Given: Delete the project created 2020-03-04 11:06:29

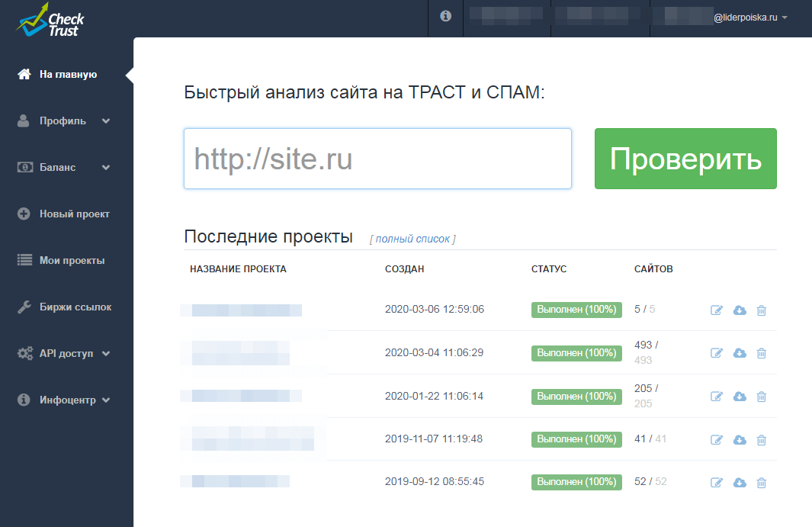Looking at the screenshot, I should coord(761,353).
